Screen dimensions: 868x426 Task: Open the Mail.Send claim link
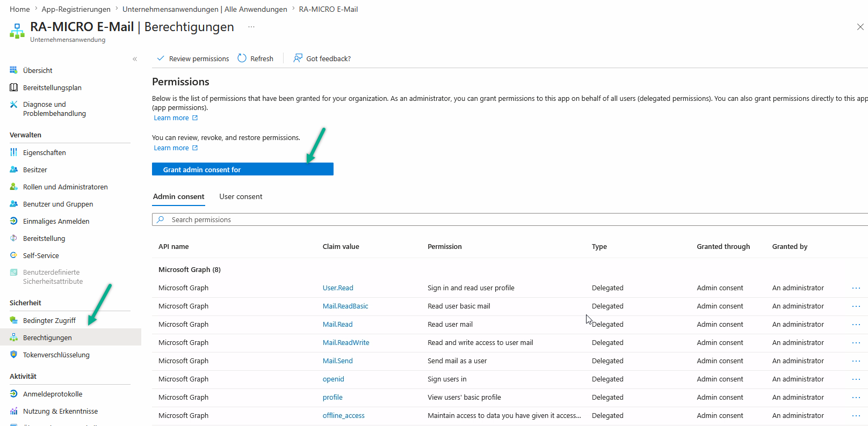coord(338,361)
